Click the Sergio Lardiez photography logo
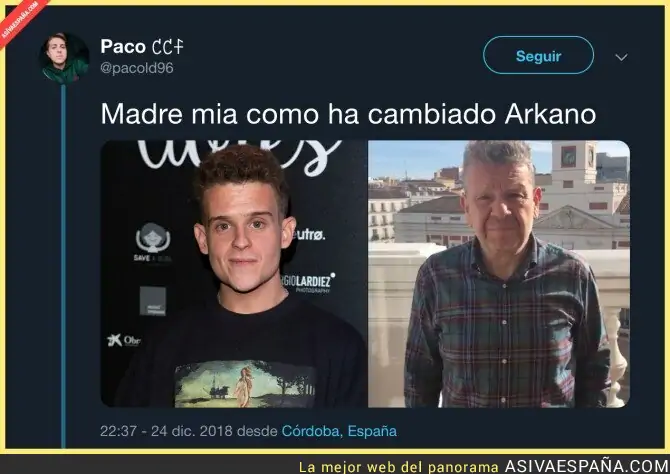The image size is (670, 474). pyautogui.click(x=308, y=283)
